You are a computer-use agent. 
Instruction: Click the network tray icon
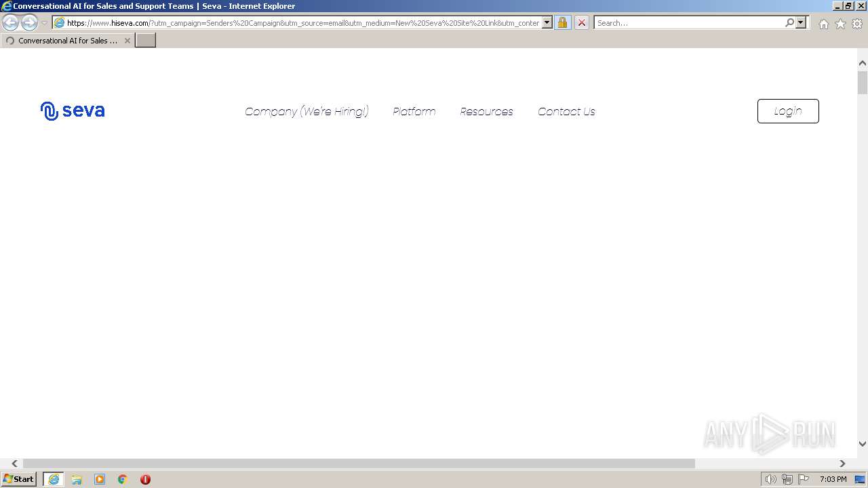[x=787, y=479]
